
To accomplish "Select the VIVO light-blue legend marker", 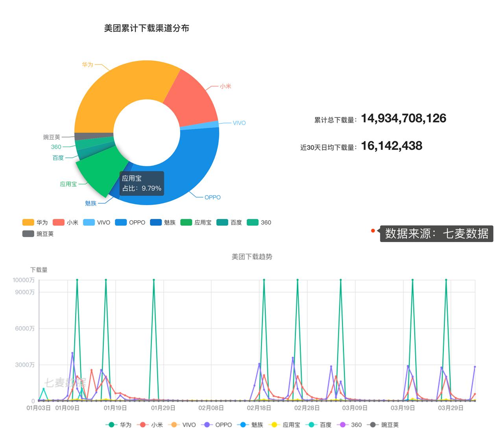I will [90, 222].
